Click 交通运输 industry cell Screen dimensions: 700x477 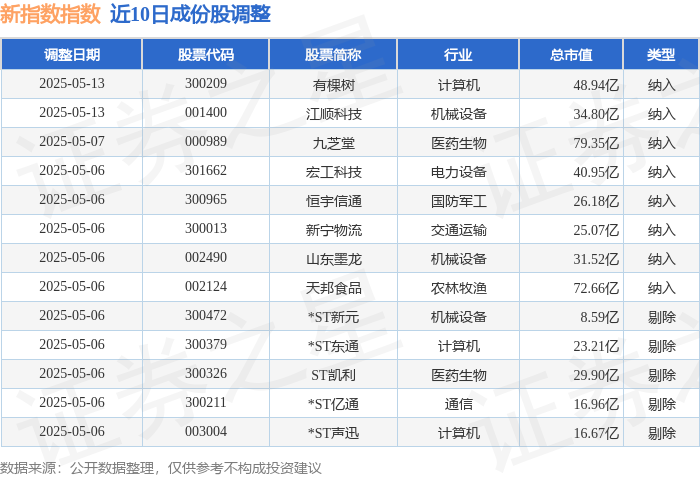pos(458,230)
